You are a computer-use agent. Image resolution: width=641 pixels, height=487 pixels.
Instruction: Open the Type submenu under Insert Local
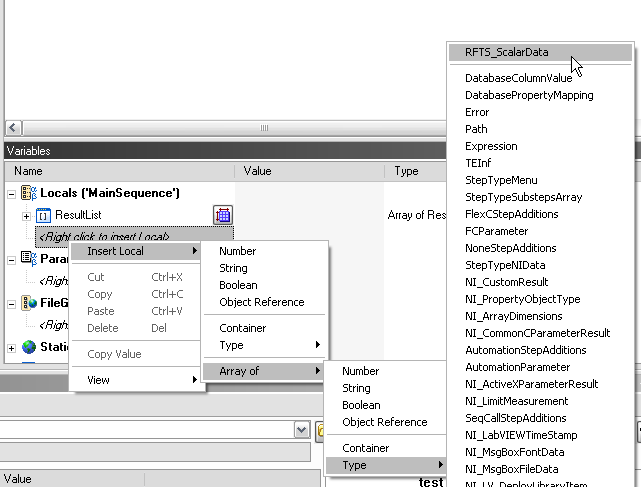(264, 345)
